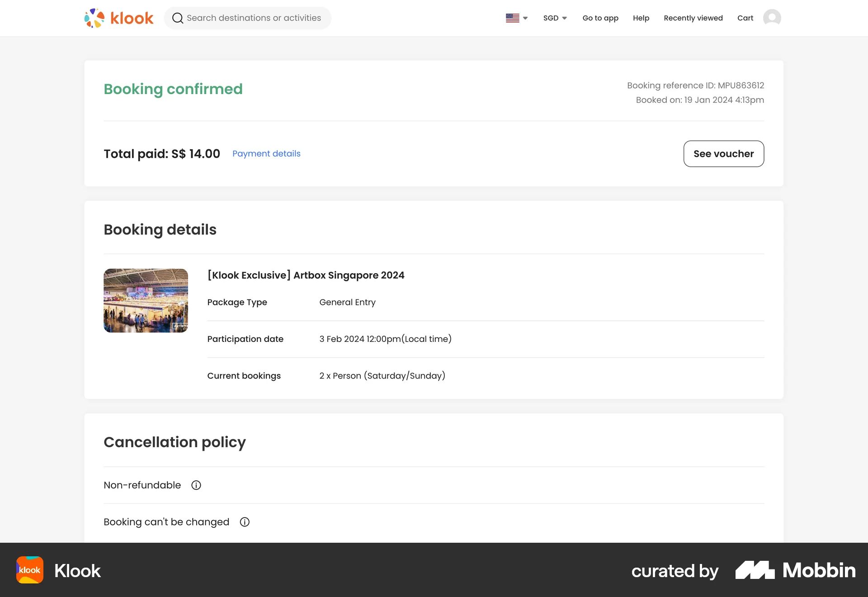Open the Cart

coord(745,18)
